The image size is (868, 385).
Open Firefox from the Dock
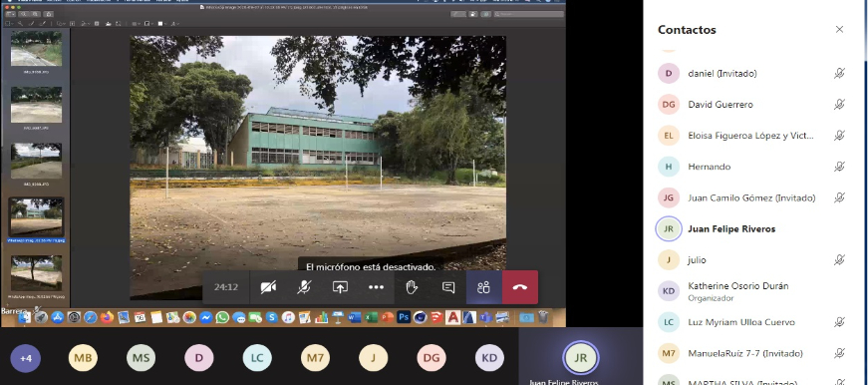pos(107,317)
